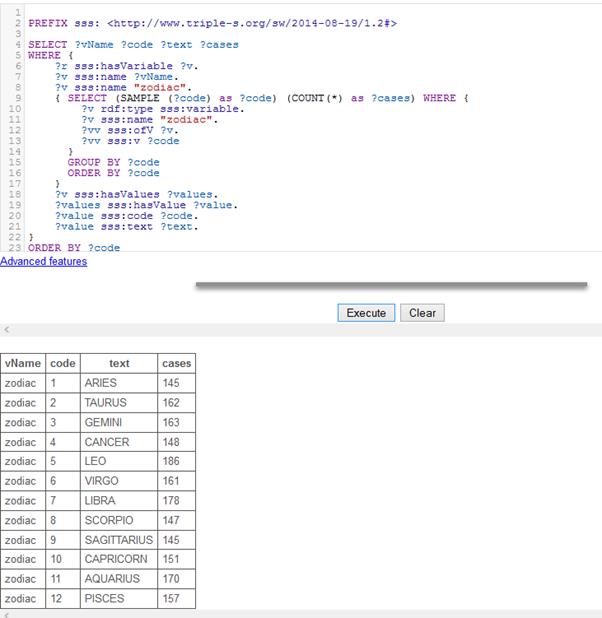602x618 pixels.
Task: Click the '?r sss:hasVariable ?v.' line
Action: (x=127, y=66)
